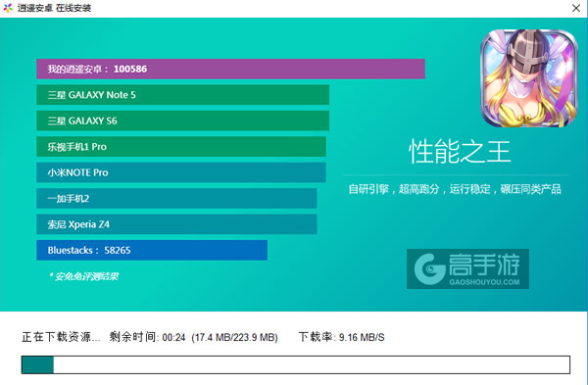588x385 pixels.
Task: Click the 9.16 MB/S download rate
Action: 362,337
